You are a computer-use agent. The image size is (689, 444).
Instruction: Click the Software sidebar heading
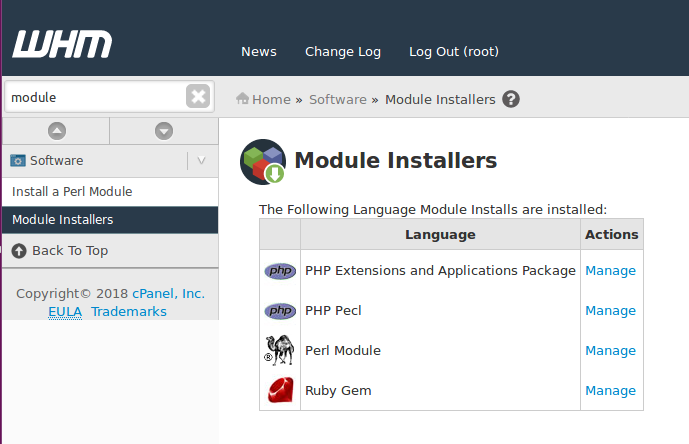(x=56, y=160)
